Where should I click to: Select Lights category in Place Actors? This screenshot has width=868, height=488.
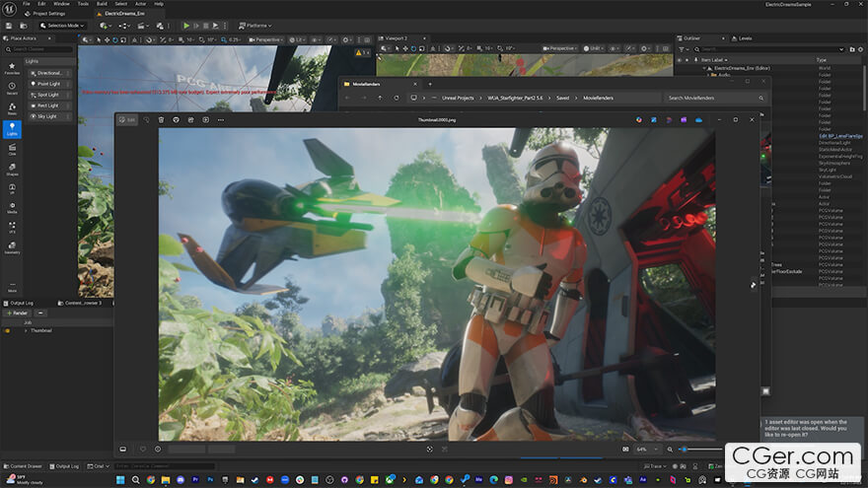(12, 129)
